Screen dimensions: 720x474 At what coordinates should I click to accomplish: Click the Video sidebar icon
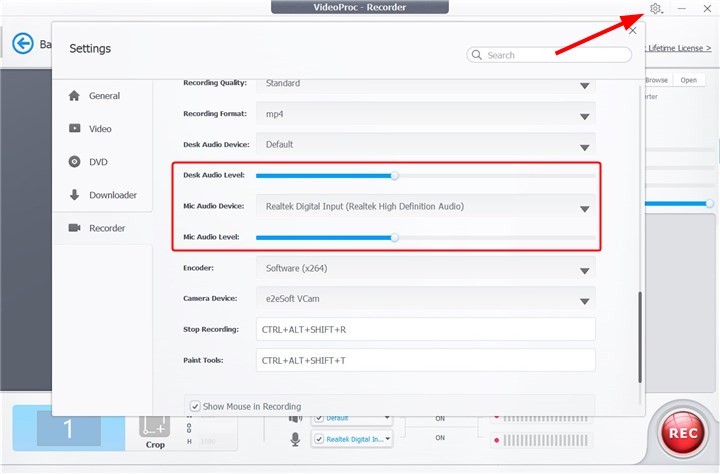pyautogui.click(x=74, y=128)
